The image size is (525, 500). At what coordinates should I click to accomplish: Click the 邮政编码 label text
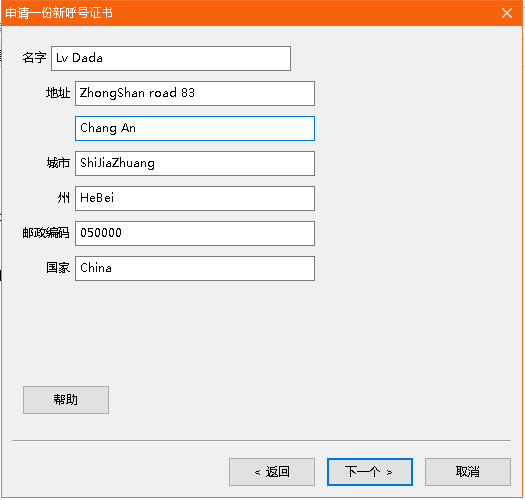coord(46,233)
